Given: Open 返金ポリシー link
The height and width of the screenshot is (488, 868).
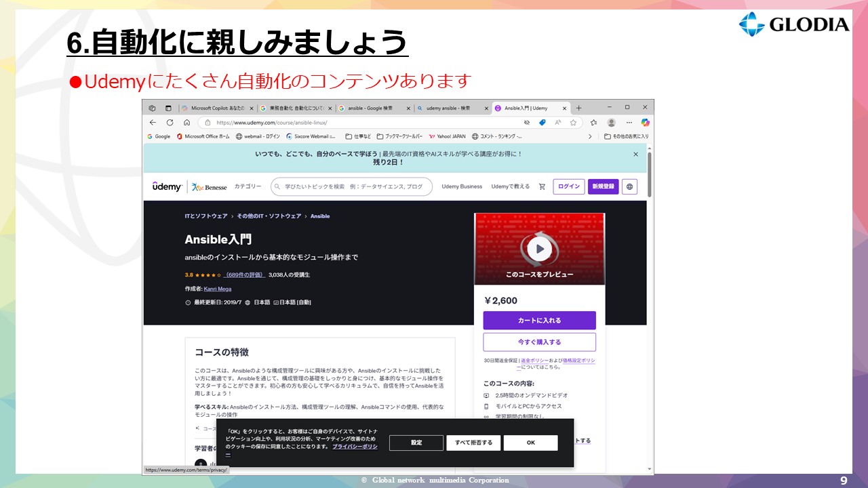Looking at the screenshot, I should 534,361.
